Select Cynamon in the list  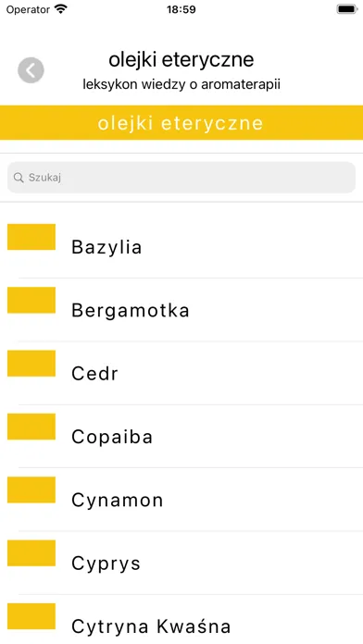click(181, 500)
